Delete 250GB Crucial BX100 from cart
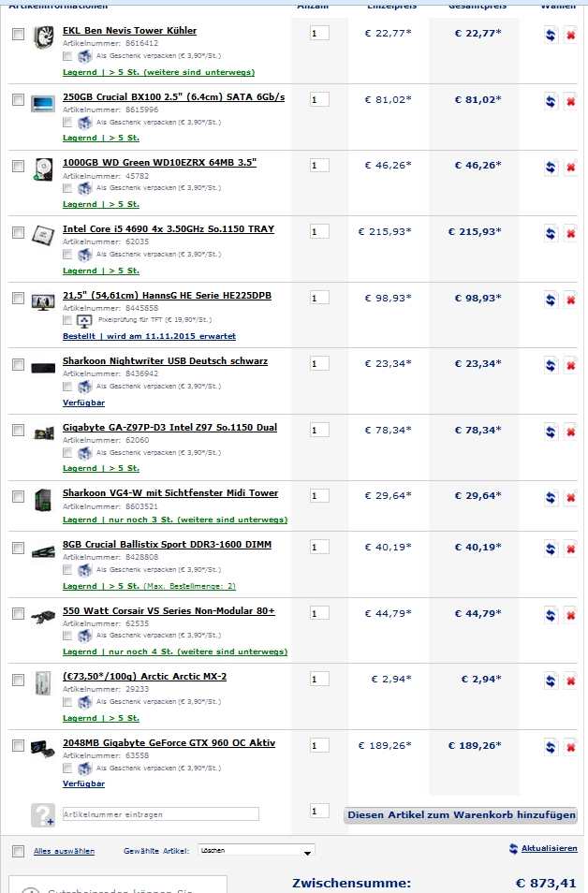The height and width of the screenshot is (893, 588). (x=570, y=101)
